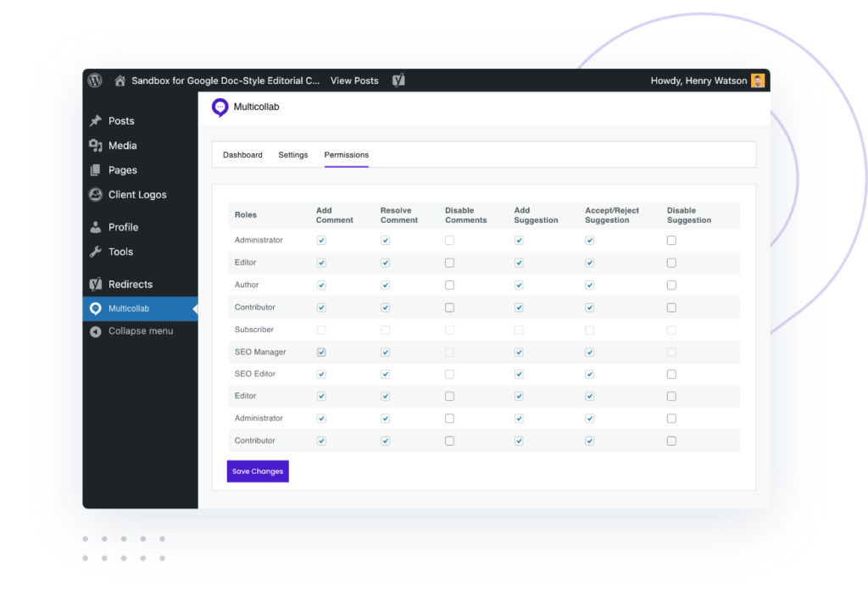This screenshot has width=868, height=605.
Task: Click the Author role name
Action: click(247, 285)
